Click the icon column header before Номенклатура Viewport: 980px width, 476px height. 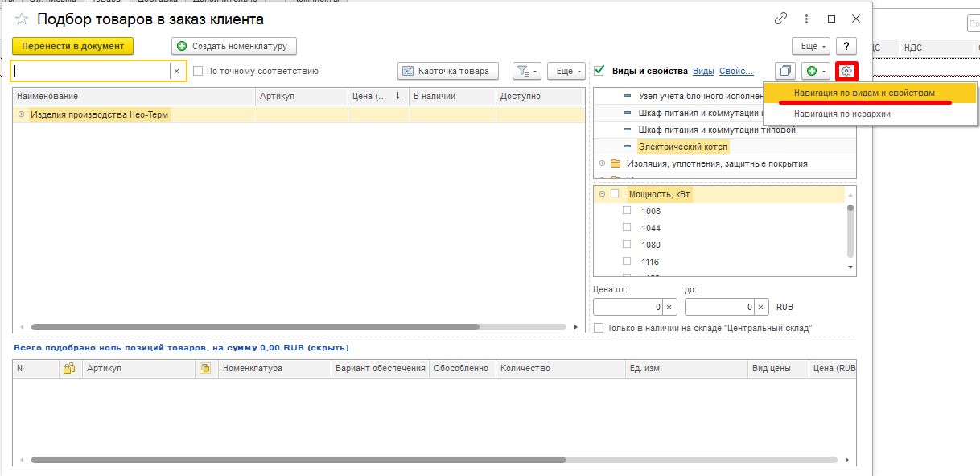(205, 368)
